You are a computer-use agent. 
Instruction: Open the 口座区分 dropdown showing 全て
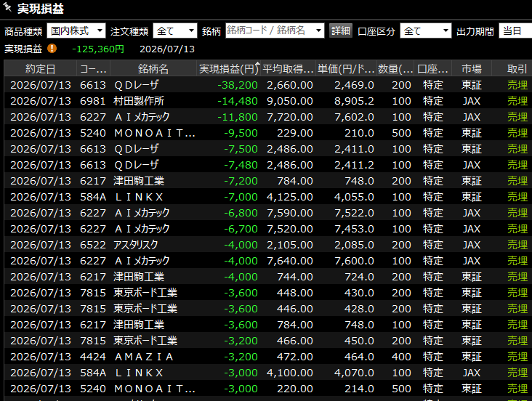click(x=426, y=31)
